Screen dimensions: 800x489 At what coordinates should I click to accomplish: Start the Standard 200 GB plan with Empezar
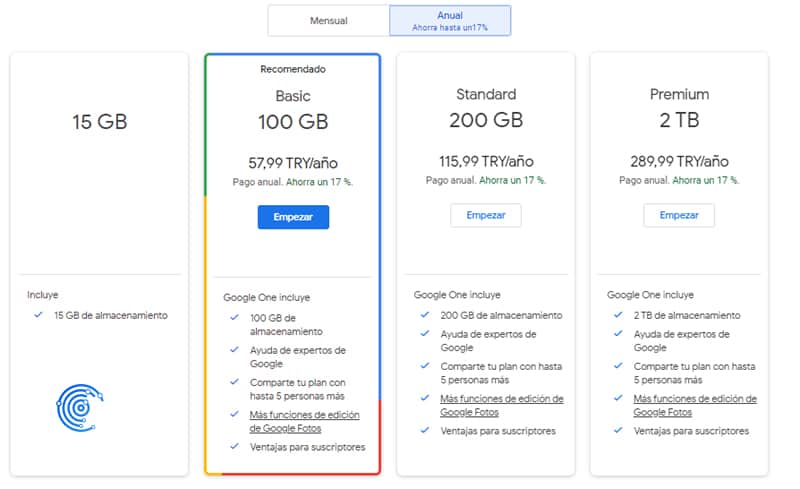point(486,215)
